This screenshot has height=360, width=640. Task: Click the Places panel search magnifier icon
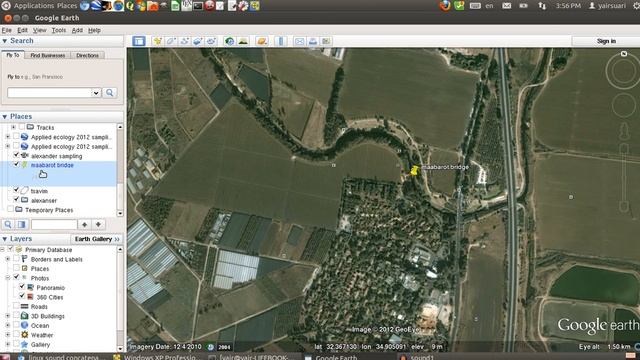8,224
